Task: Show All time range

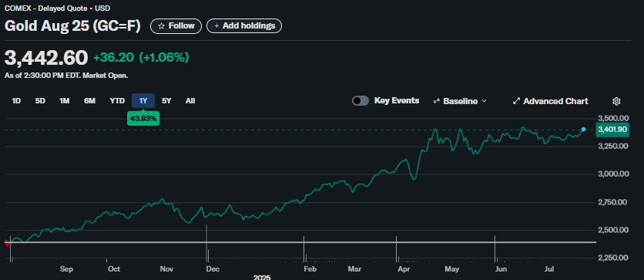Action: (190, 101)
